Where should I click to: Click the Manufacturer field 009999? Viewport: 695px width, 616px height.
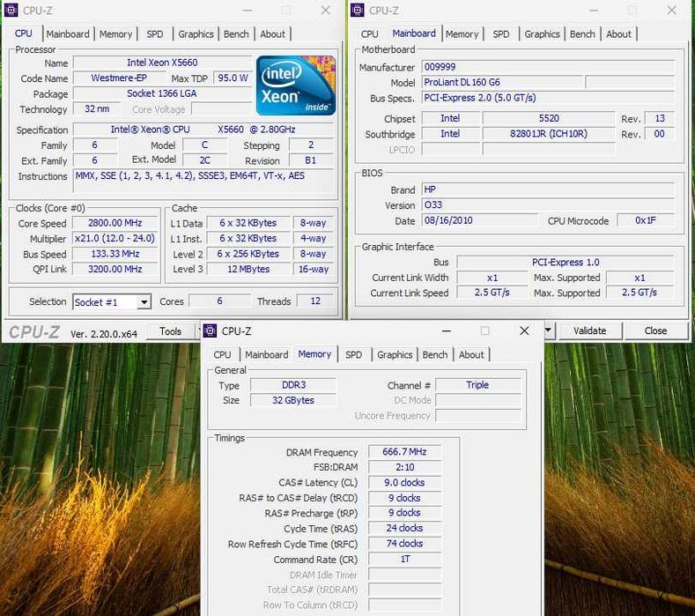[x=548, y=67]
